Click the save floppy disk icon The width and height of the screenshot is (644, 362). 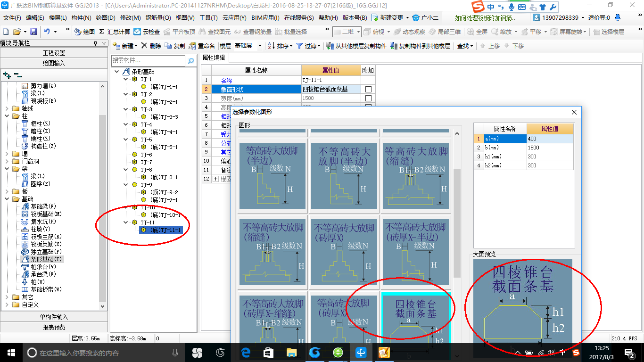pyautogui.click(x=33, y=32)
